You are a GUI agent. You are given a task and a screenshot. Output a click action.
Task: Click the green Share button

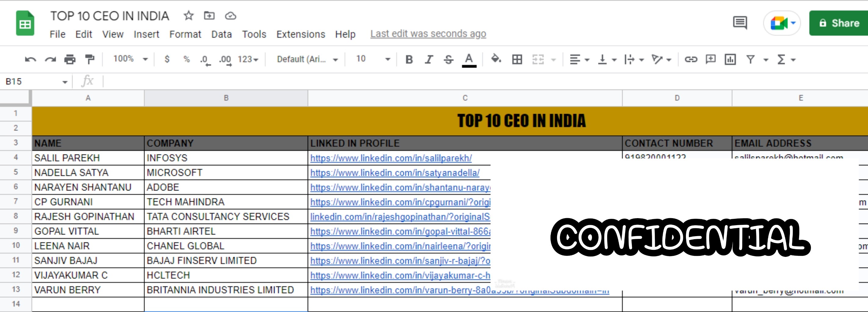click(839, 23)
